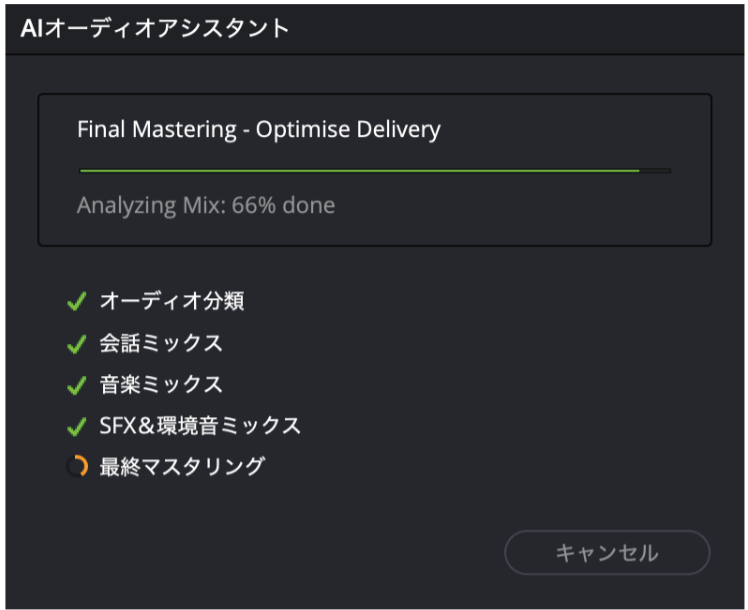Click the word Delivery in the heading

point(399,130)
